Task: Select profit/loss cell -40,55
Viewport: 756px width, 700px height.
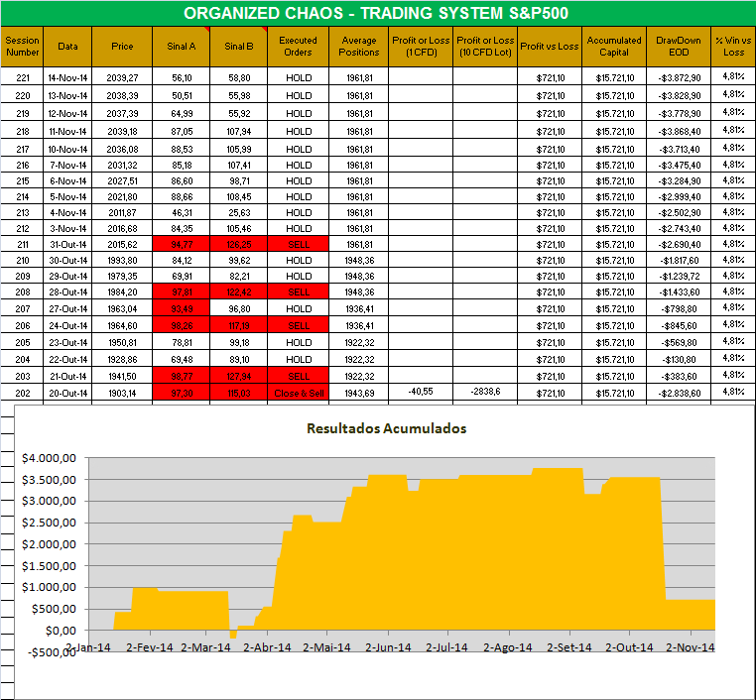Action: click(421, 392)
